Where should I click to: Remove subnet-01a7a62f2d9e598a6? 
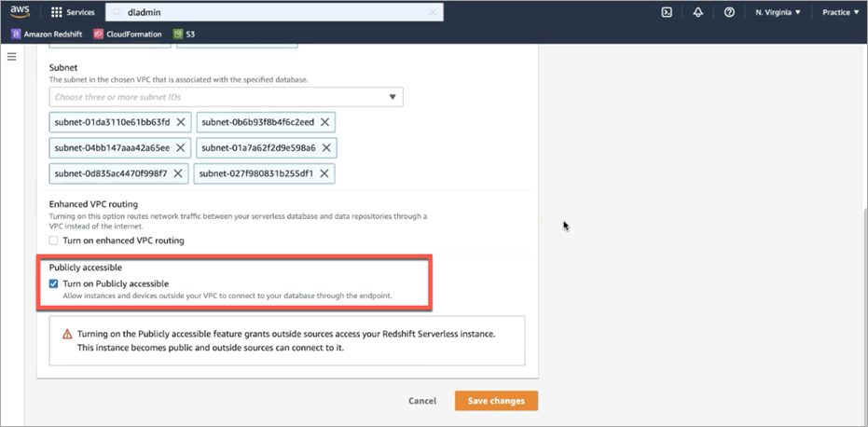pos(326,148)
